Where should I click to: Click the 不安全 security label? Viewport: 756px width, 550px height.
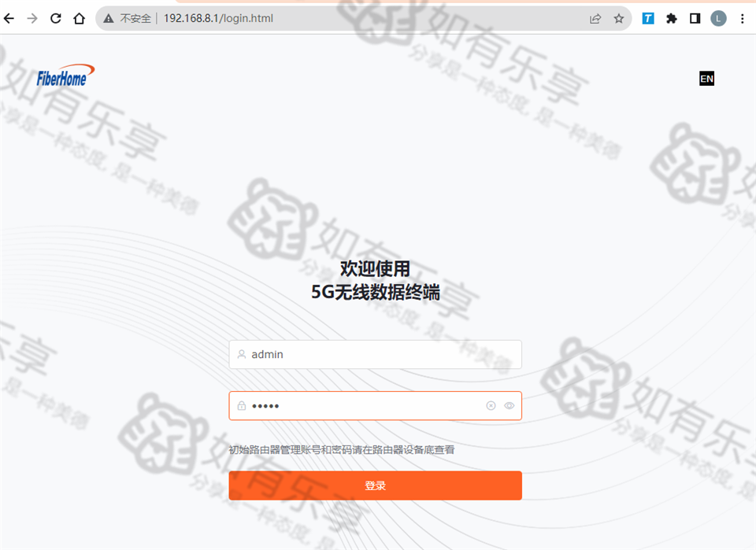135,18
